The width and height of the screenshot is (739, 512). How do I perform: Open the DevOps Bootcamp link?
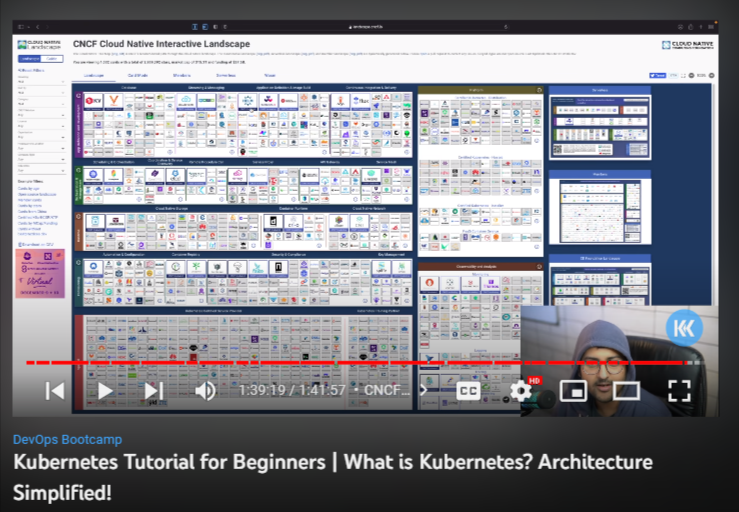[67, 439]
